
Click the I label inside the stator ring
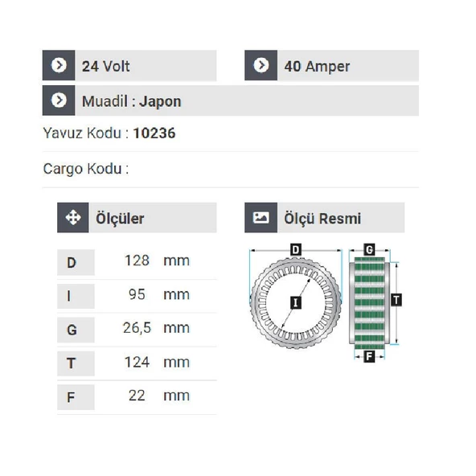point(296,302)
